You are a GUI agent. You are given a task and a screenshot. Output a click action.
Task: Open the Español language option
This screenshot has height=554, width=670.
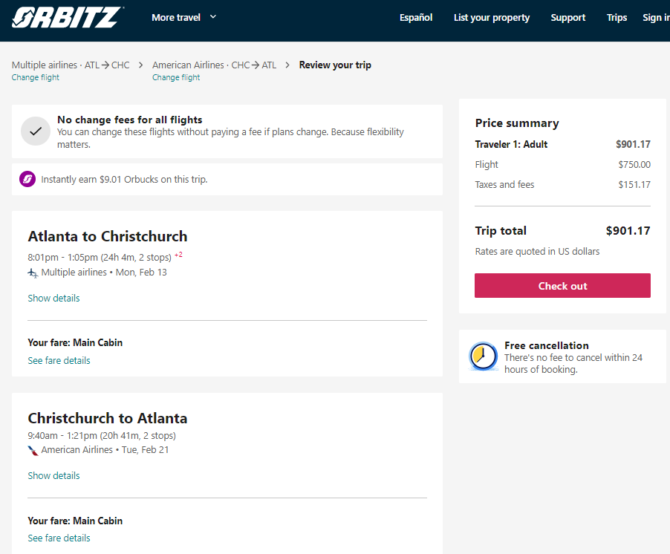click(416, 17)
